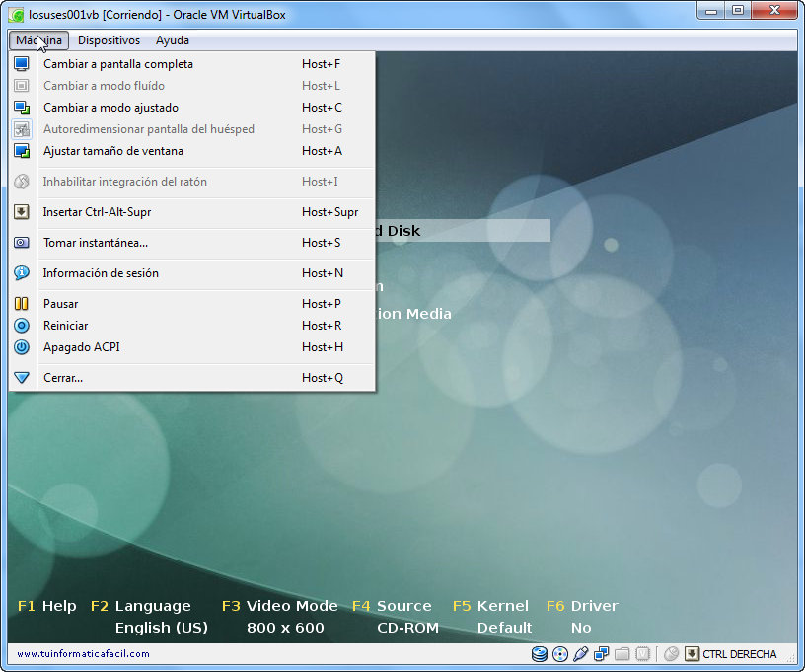The width and height of the screenshot is (805, 672).
Task: Toggle the Autoredimensionar pantalla icon
Action: tap(22, 129)
